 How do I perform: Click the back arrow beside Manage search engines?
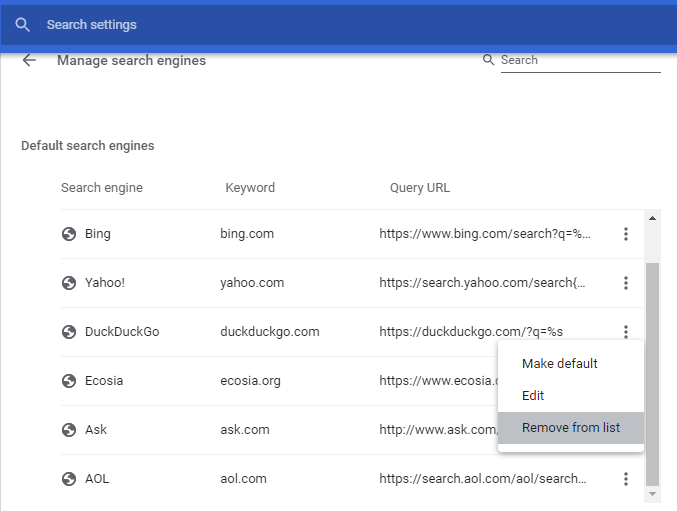click(29, 60)
